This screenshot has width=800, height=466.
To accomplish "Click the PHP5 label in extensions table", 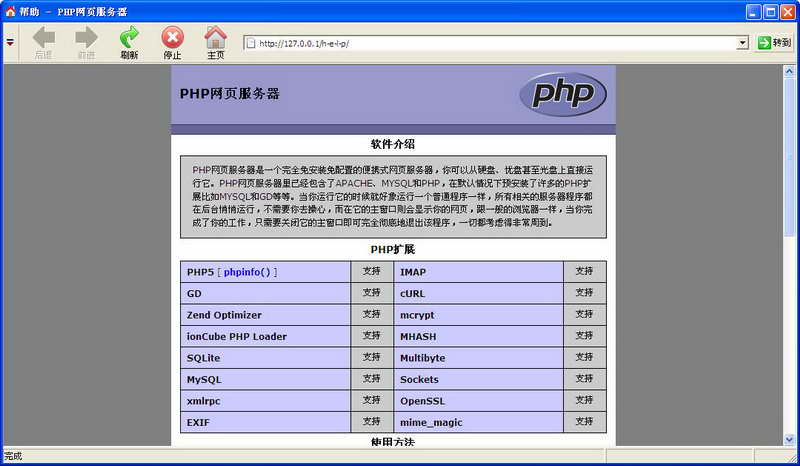I will [200, 272].
